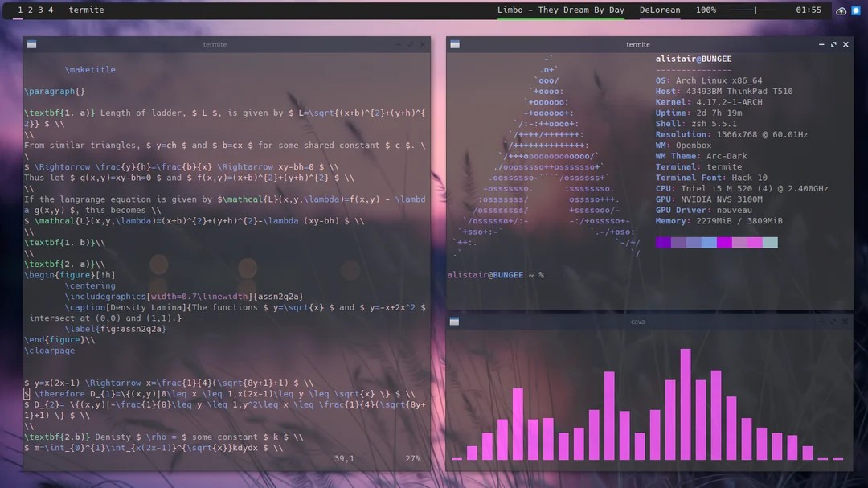868x488 pixels.
Task: Minimize the neofetch termite window
Action: tap(821, 44)
